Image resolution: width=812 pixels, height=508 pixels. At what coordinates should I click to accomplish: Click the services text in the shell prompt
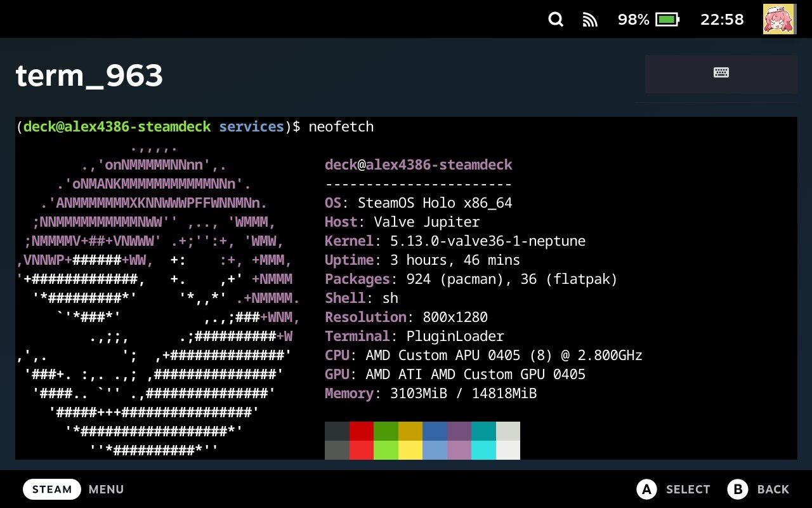tap(252, 126)
